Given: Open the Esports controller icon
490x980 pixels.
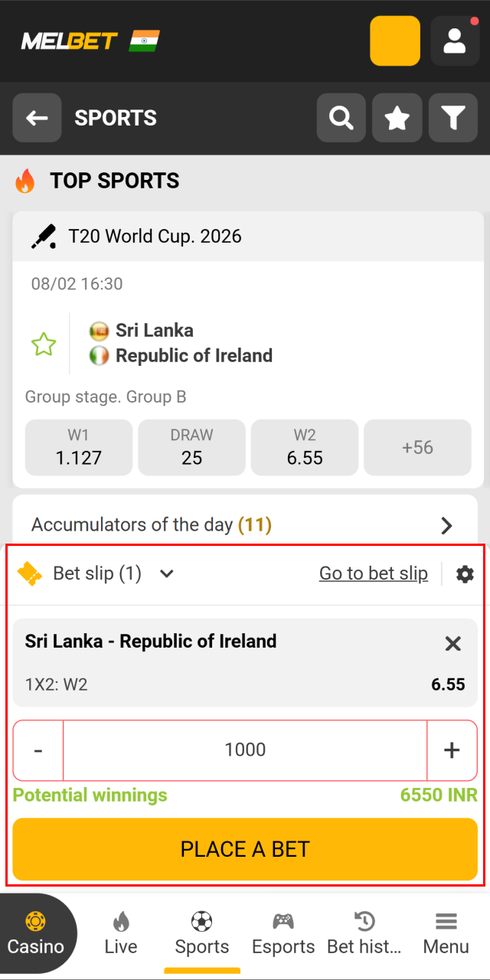Looking at the screenshot, I should [x=283, y=933].
